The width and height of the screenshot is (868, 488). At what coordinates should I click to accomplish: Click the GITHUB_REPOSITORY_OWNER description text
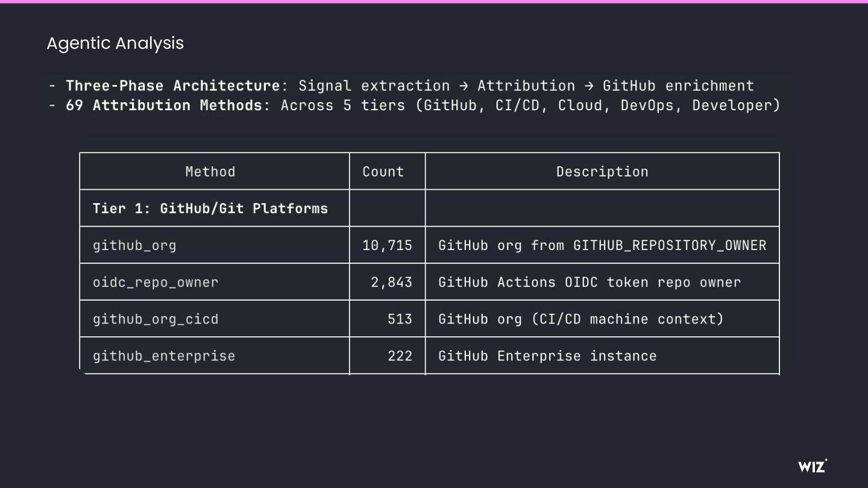tap(669, 245)
